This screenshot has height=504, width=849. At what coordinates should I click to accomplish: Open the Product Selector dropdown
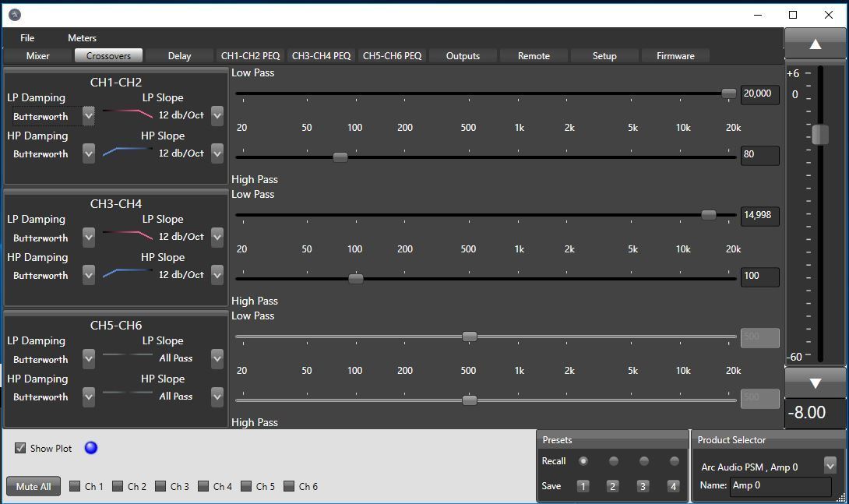[x=830, y=467]
